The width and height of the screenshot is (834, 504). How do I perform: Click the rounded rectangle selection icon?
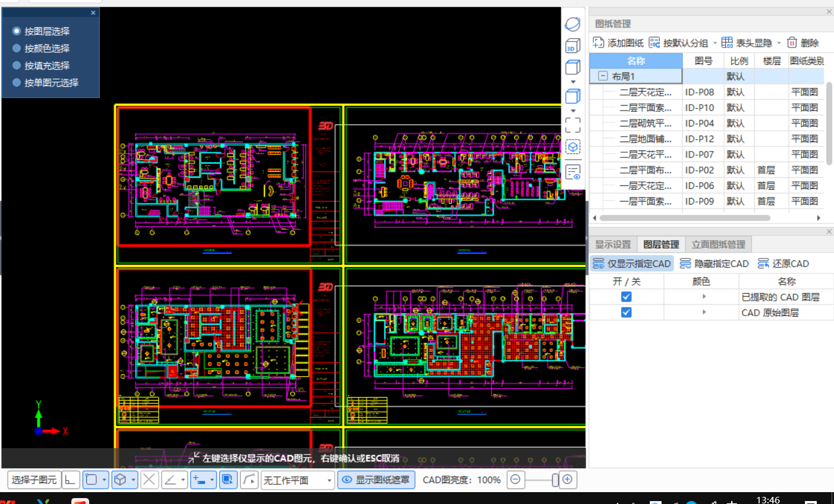(91, 480)
